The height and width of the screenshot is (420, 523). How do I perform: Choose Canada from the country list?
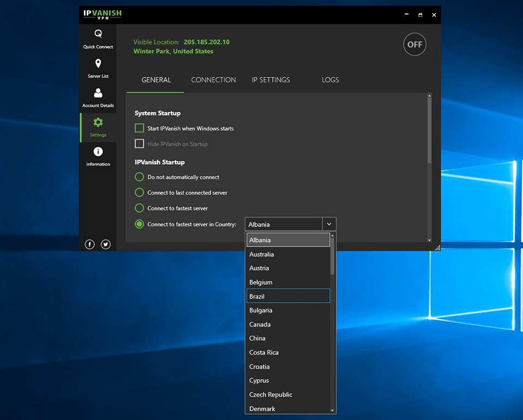288,324
